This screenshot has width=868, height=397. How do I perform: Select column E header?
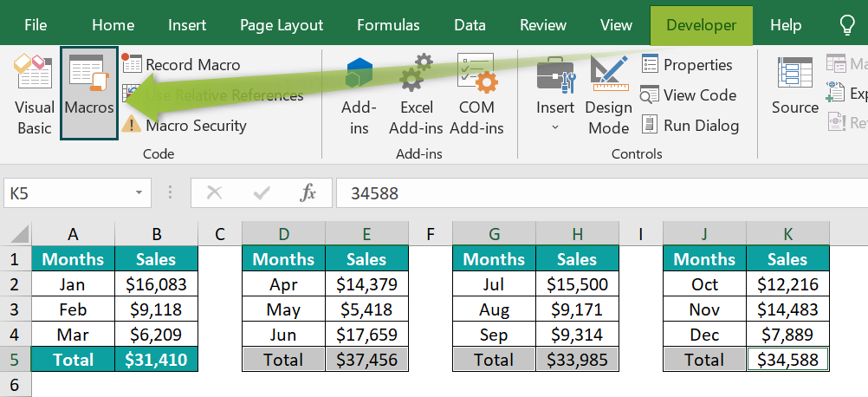(x=366, y=234)
